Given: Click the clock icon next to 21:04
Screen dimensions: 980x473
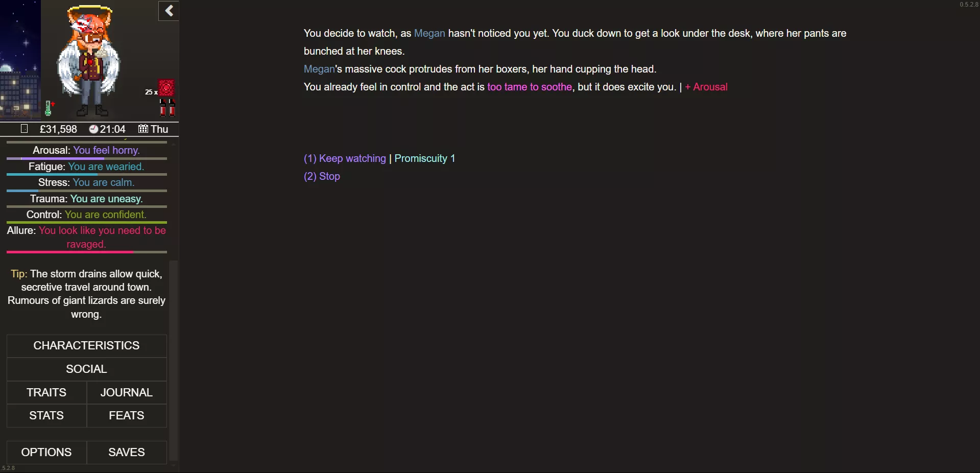Looking at the screenshot, I should [x=93, y=129].
